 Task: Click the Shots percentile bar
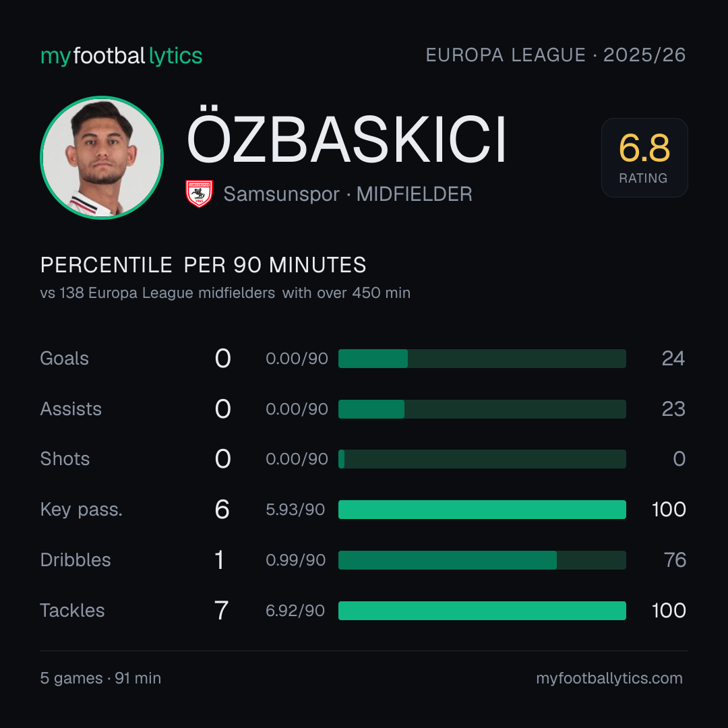coord(482,459)
